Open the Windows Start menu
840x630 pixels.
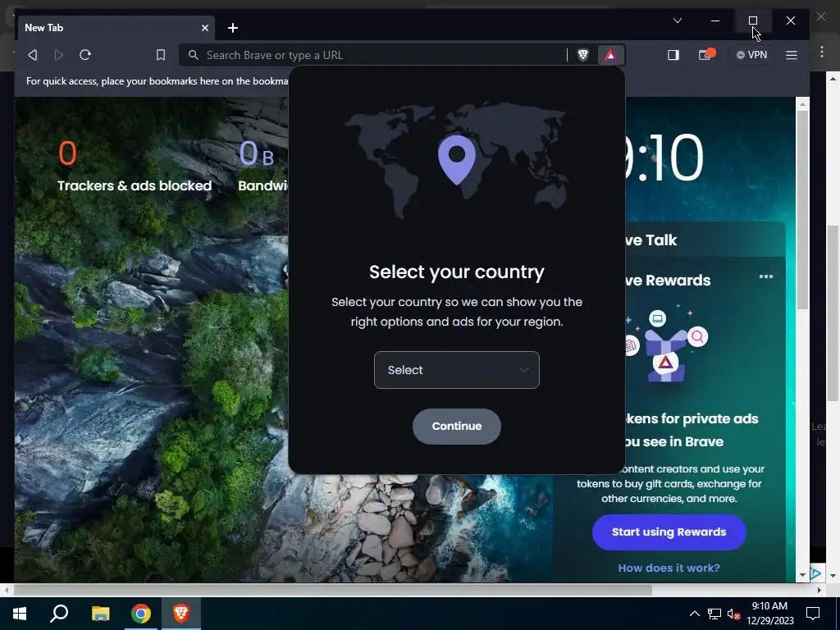tap(20, 614)
